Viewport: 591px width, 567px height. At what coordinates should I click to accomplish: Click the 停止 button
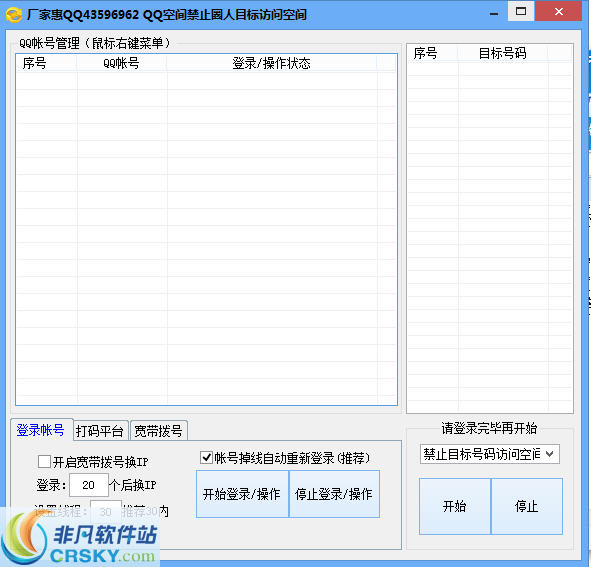pos(527,506)
